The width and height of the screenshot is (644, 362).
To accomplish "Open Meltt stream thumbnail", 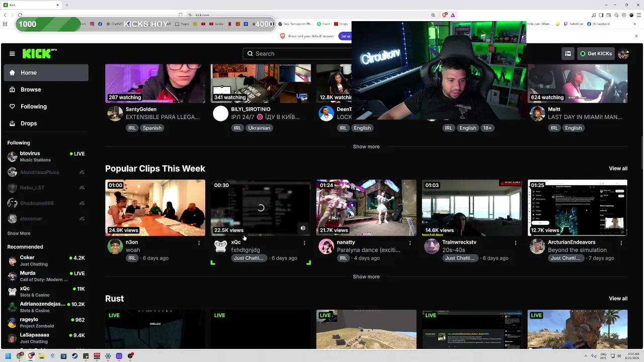I will pos(578,83).
